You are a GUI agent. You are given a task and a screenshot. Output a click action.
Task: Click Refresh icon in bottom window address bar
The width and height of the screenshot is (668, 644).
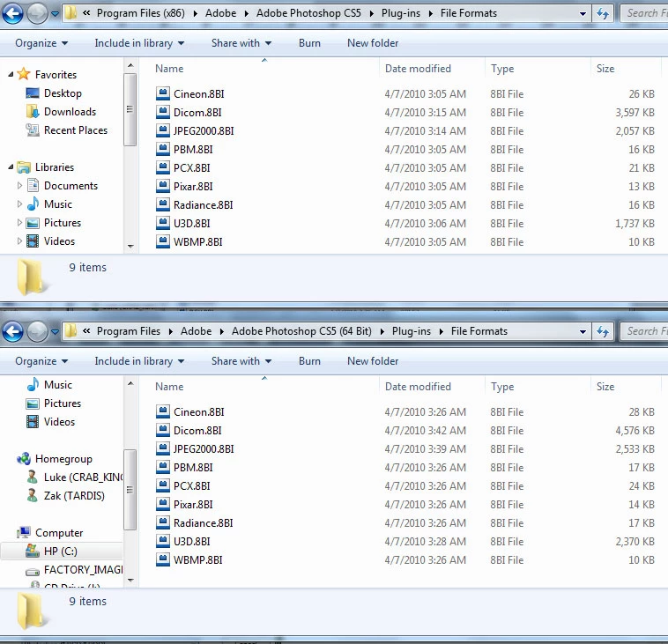point(603,331)
